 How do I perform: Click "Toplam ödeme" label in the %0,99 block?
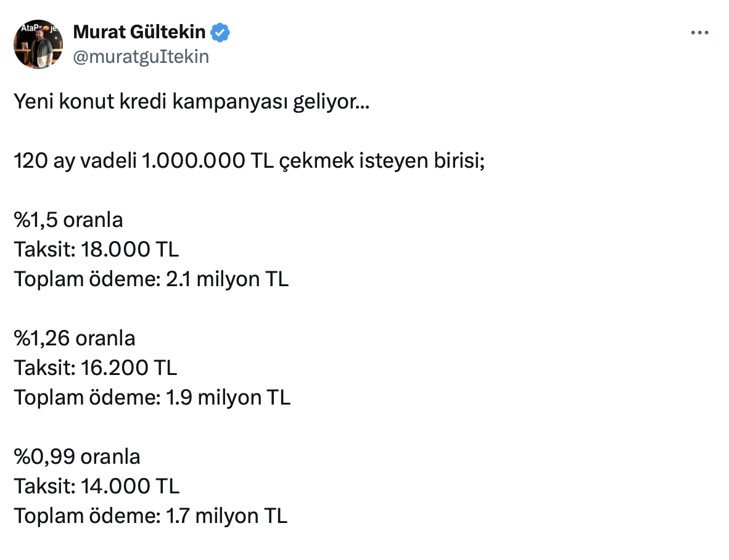pyautogui.click(x=86, y=516)
